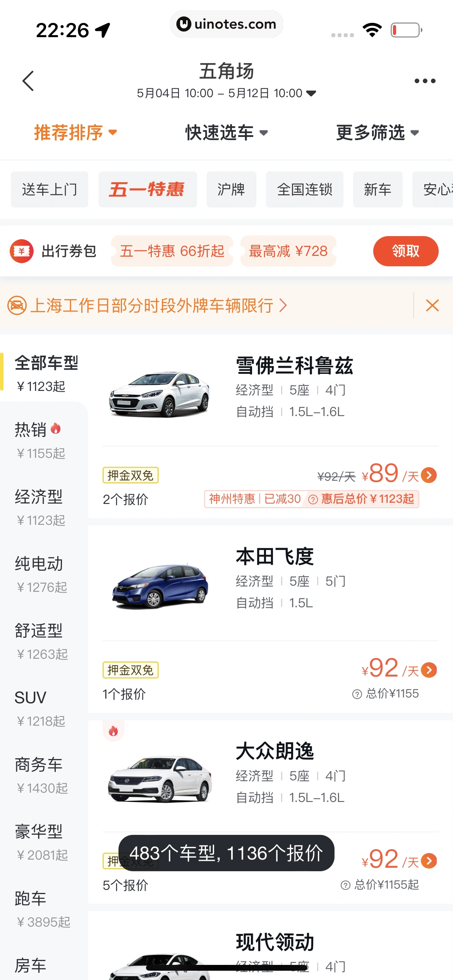Open the 快速选车 dropdown
Image resolution: width=453 pixels, height=980 pixels.
pos(226,133)
